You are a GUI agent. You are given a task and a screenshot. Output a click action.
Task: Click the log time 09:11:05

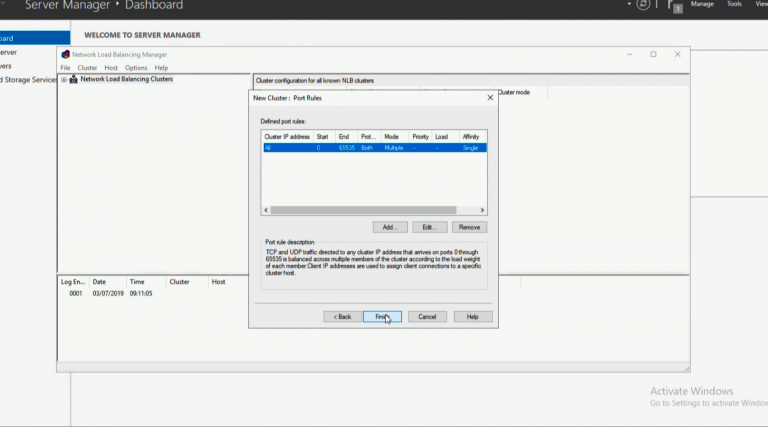pos(141,293)
